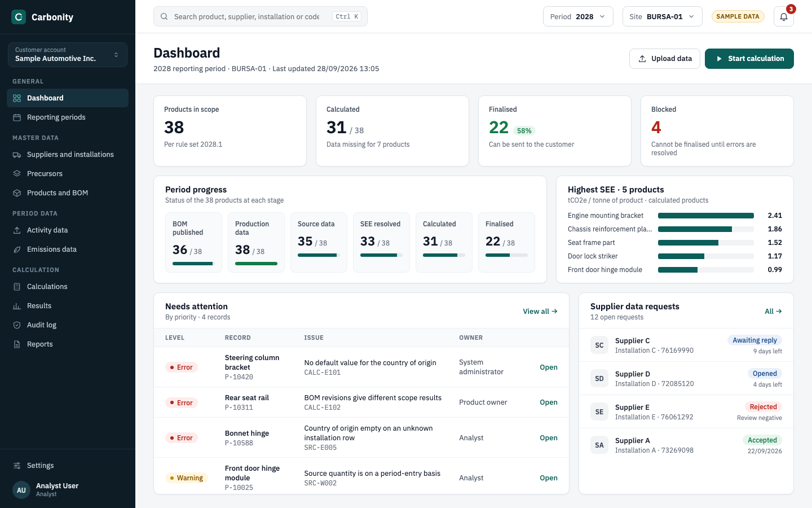Click the Settings sliders icon
Screen dimensions: 812x508
(17, 466)
